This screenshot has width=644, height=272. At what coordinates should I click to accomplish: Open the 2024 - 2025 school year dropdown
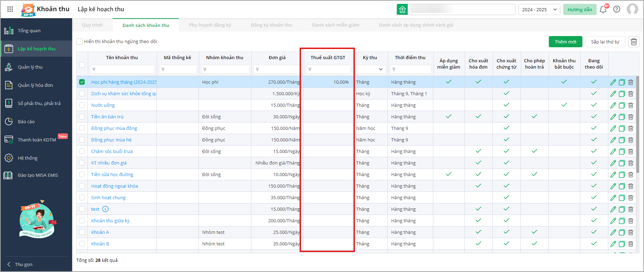539,9
